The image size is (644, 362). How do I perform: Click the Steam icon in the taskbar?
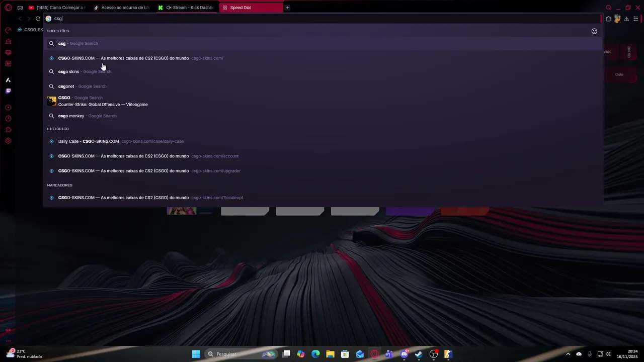point(419,354)
